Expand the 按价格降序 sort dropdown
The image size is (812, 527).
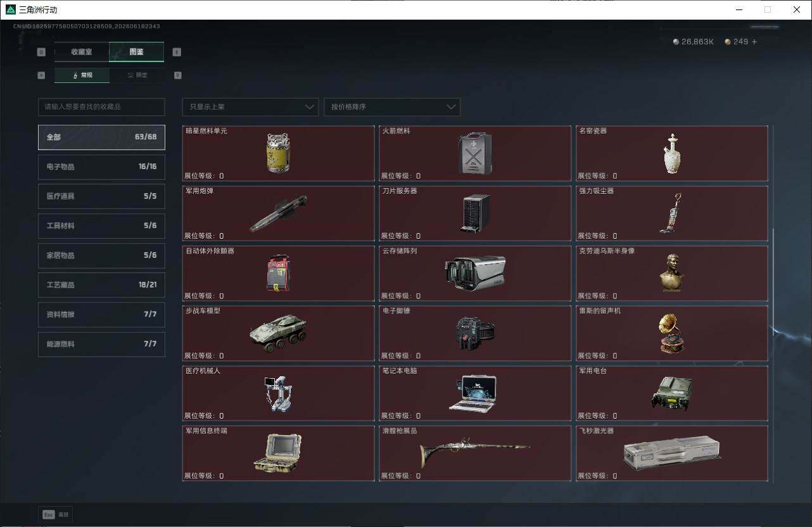click(392, 106)
